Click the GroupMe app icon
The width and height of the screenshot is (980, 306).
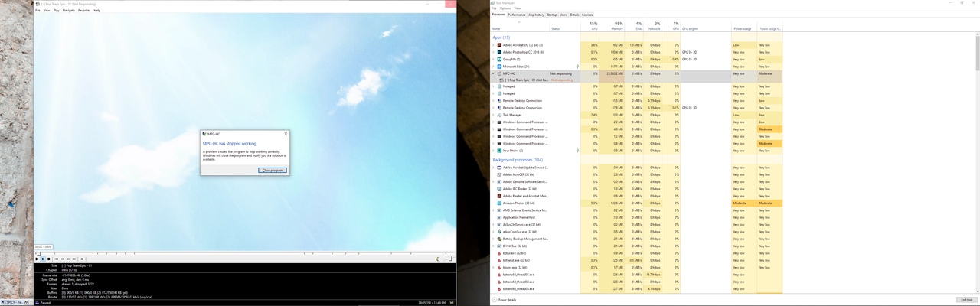coord(499,59)
